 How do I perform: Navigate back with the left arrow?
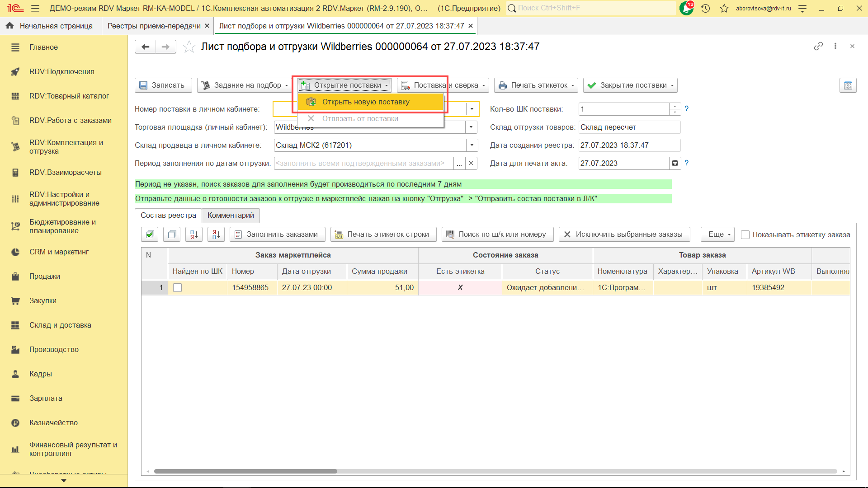[145, 47]
